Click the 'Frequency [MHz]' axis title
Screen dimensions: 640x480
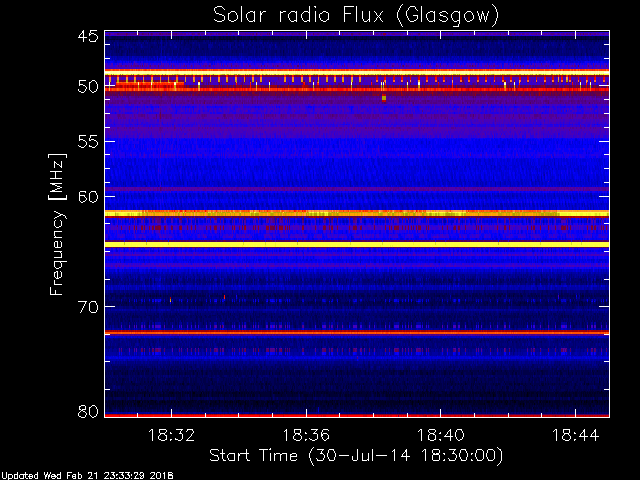tap(57, 224)
